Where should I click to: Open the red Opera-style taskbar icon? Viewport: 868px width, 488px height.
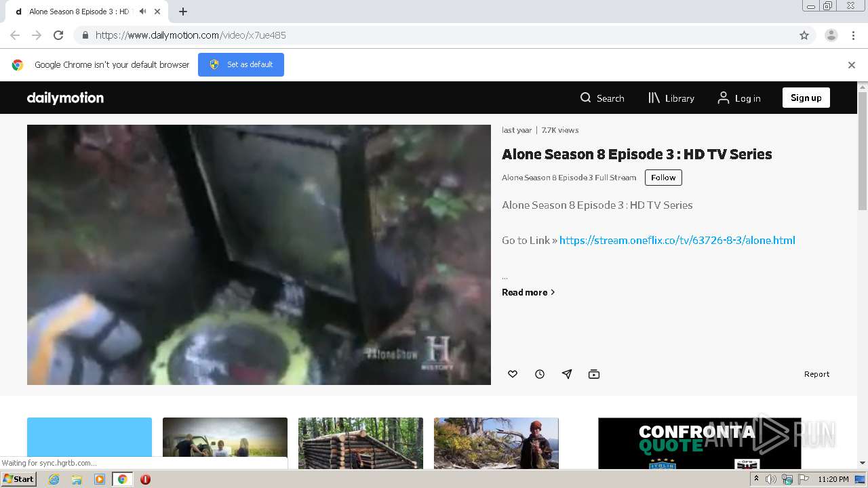pos(145,479)
